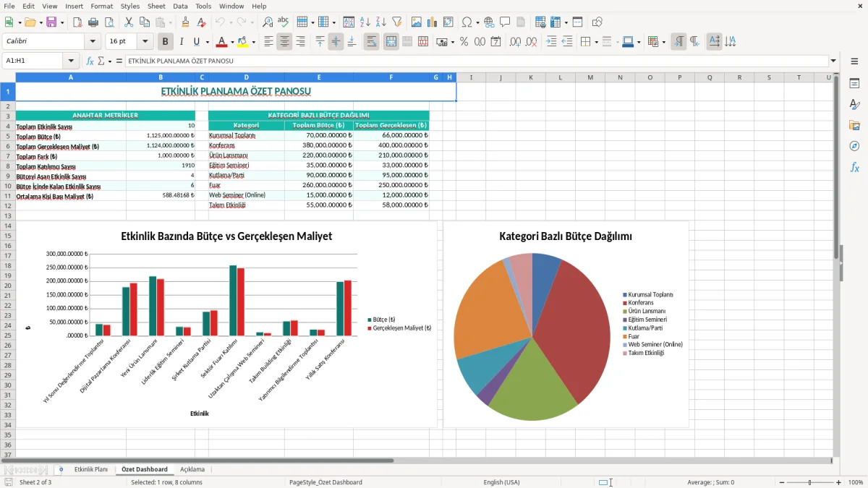Expand the formula bar
The image size is (868, 488).
pos(834,61)
